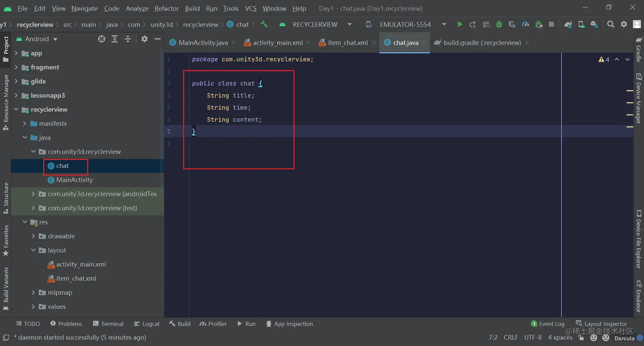Hide the project panel with the minus icon
Screen dimensions: 644x346
158,39
